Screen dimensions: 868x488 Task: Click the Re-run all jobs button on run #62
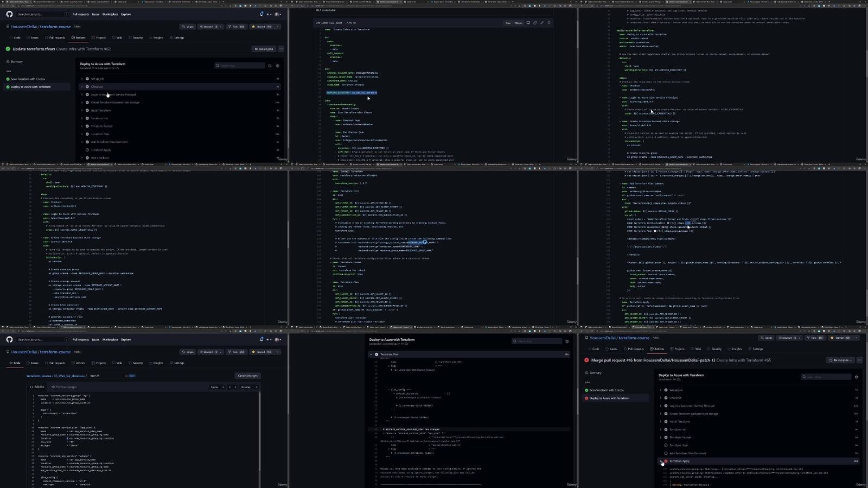[x=264, y=49]
